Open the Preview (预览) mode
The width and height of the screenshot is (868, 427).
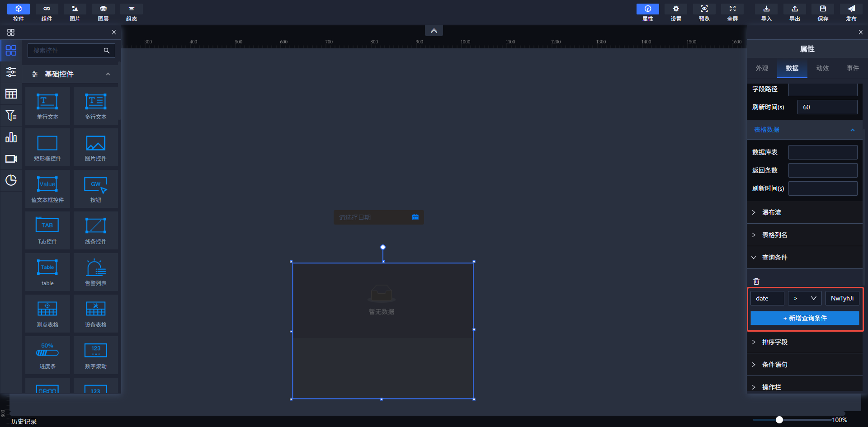click(x=704, y=12)
